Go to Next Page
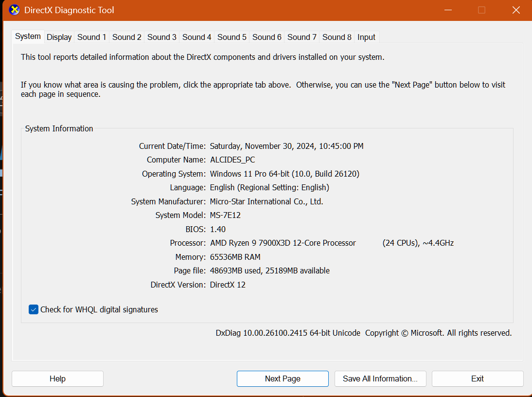 283,379
